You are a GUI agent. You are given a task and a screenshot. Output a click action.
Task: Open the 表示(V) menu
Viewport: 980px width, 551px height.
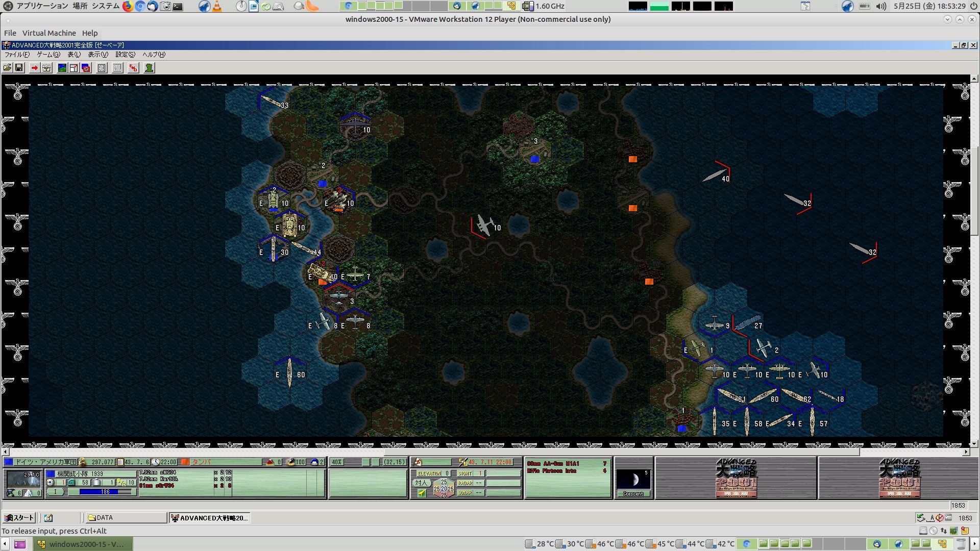(97, 55)
